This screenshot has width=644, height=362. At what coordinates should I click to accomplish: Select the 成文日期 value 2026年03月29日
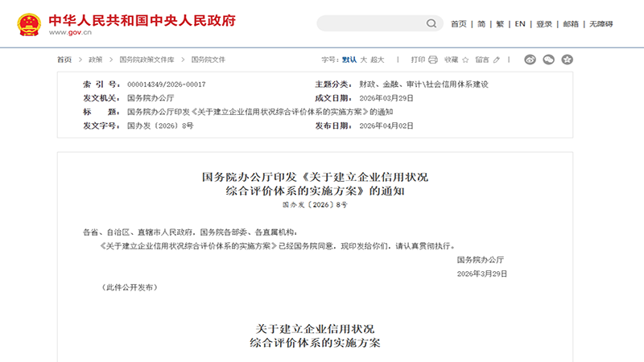(x=386, y=98)
